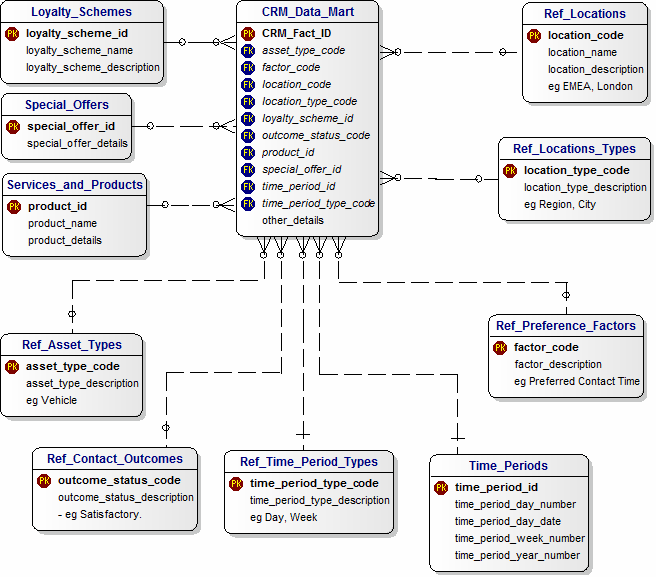Click the PK icon in Time_Periods table
The image size is (656, 577).
click(x=441, y=487)
